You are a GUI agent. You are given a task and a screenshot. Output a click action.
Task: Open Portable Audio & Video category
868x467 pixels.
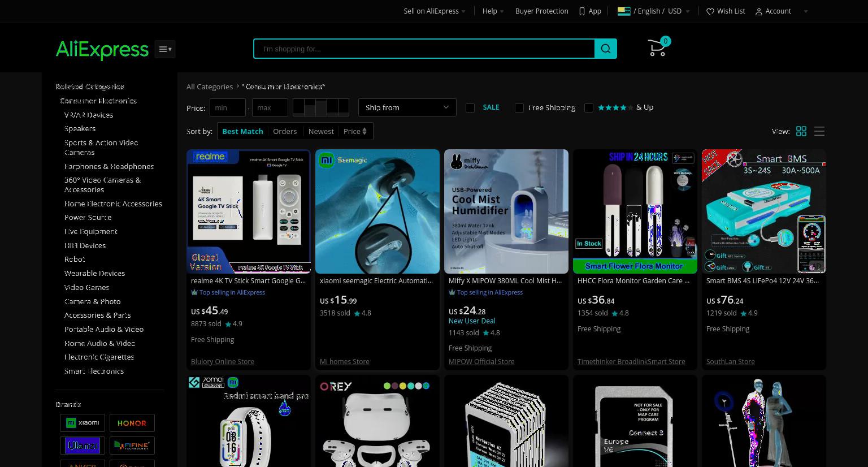point(104,329)
